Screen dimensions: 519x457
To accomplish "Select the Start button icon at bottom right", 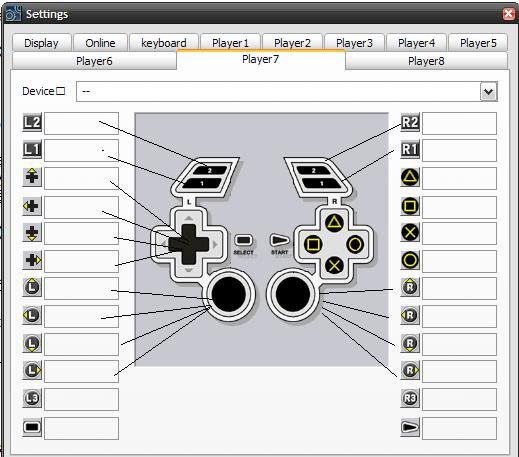I will tap(410, 427).
